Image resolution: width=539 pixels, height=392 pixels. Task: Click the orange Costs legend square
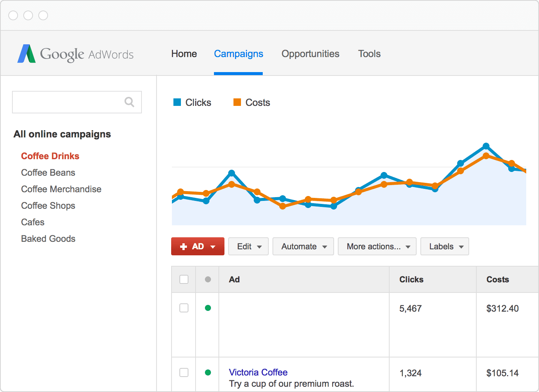pyautogui.click(x=237, y=102)
